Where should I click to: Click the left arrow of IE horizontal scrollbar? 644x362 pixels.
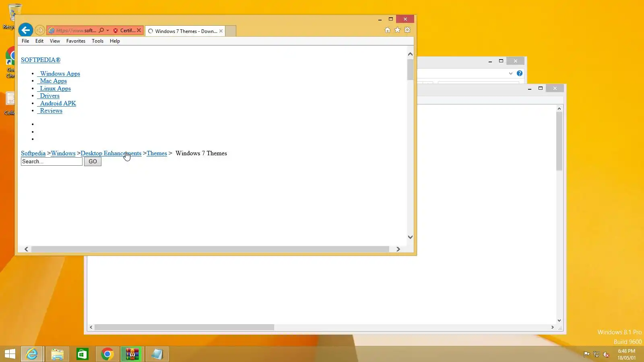point(27,249)
